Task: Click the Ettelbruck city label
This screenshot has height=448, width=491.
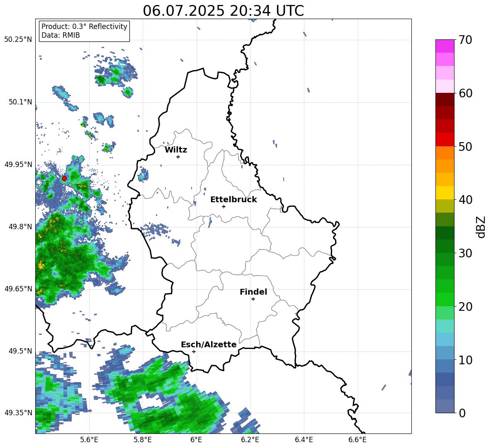Action: click(233, 200)
